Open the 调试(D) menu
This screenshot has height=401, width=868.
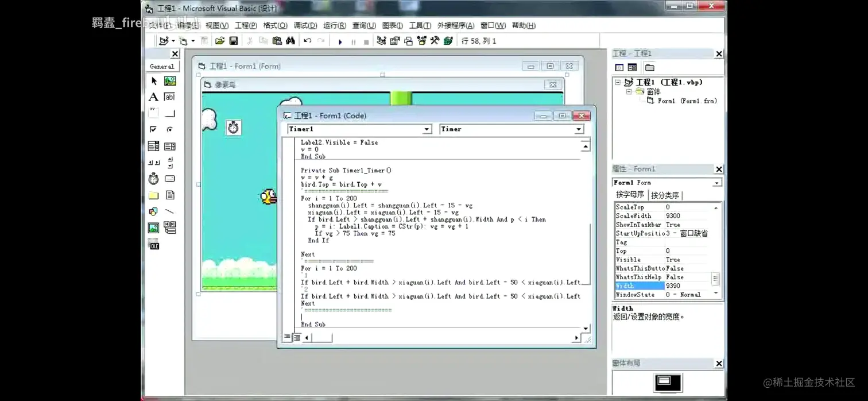(305, 25)
